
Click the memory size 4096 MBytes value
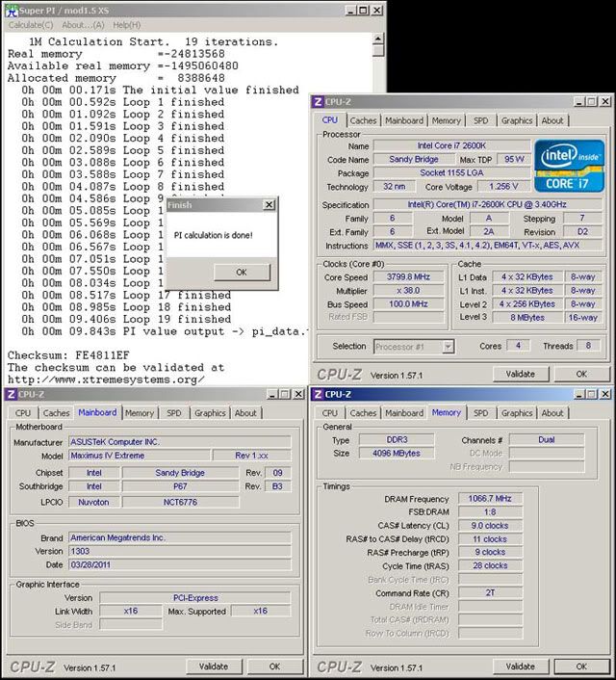point(397,454)
